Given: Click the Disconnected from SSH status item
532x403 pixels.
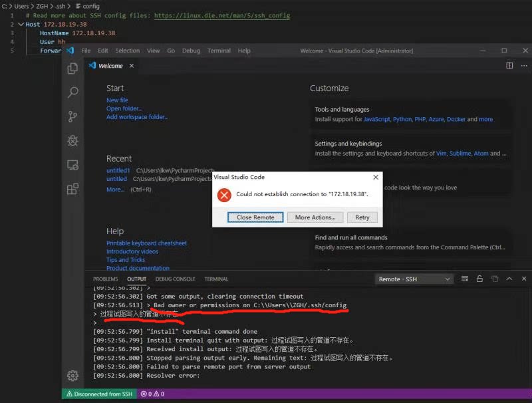Looking at the screenshot, I should click(x=99, y=394).
